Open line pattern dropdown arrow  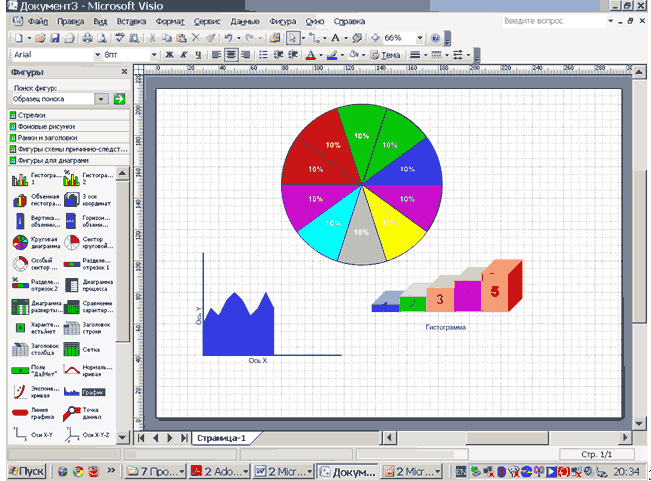(x=447, y=55)
